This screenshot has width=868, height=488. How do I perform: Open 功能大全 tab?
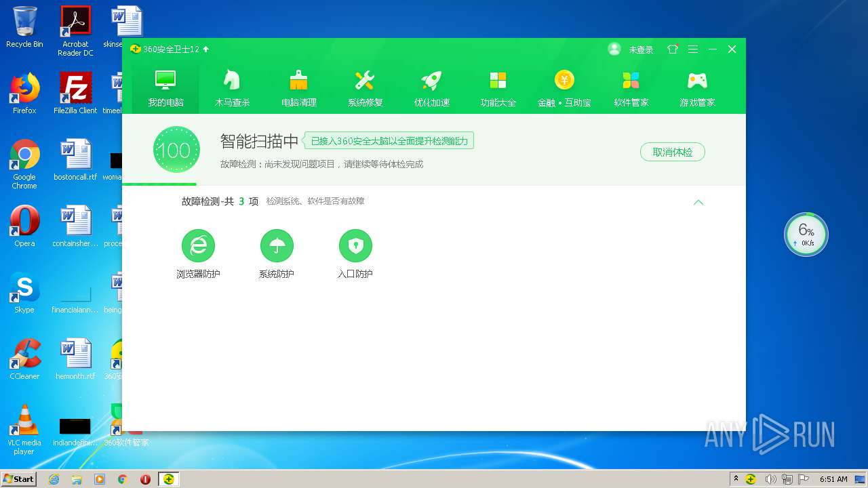tap(498, 88)
